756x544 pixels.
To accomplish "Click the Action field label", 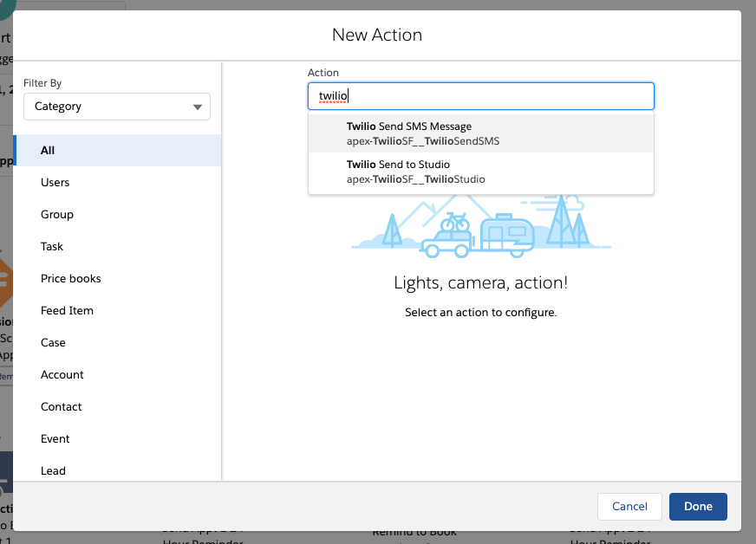I will click(323, 73).
